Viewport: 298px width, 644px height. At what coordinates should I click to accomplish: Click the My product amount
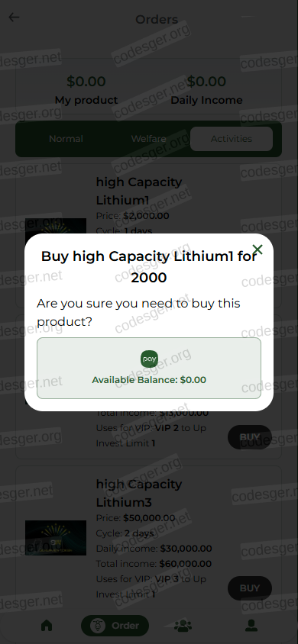pyautogui.click(x=86, y=82)
